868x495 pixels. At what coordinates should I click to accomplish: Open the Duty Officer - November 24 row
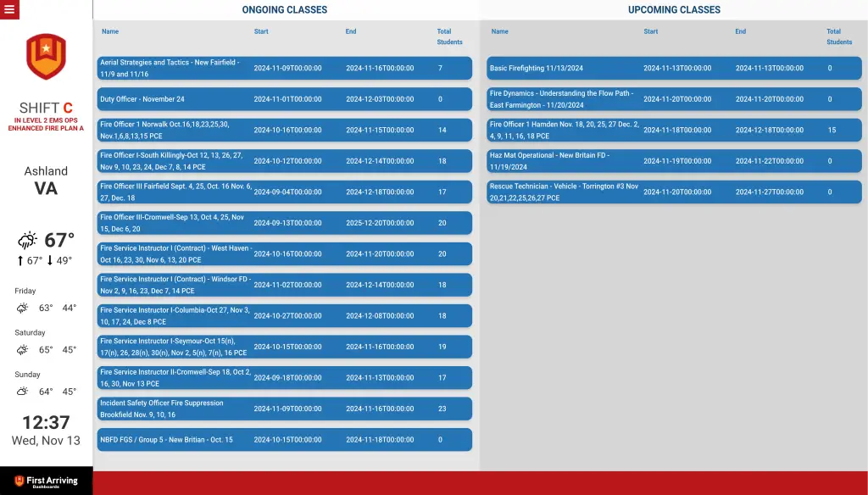pos(284,99)
